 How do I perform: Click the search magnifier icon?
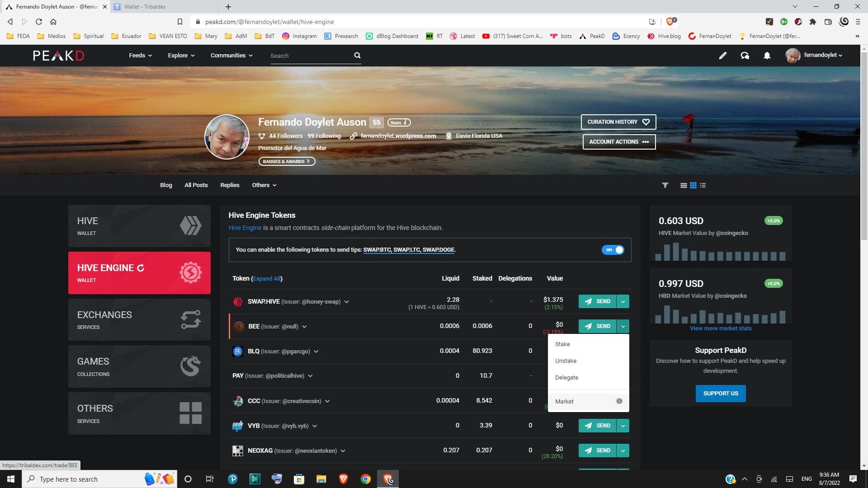tap(357, 56)
